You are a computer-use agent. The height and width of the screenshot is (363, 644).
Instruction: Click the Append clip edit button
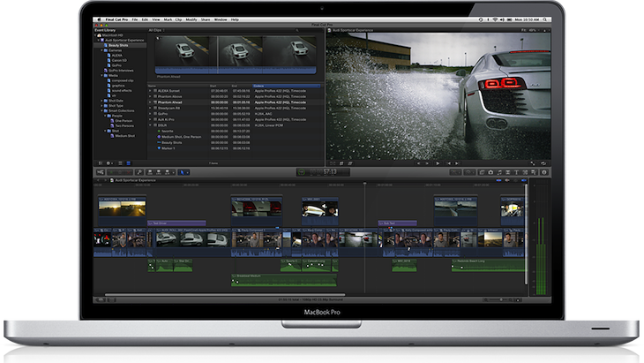point(168,172)
